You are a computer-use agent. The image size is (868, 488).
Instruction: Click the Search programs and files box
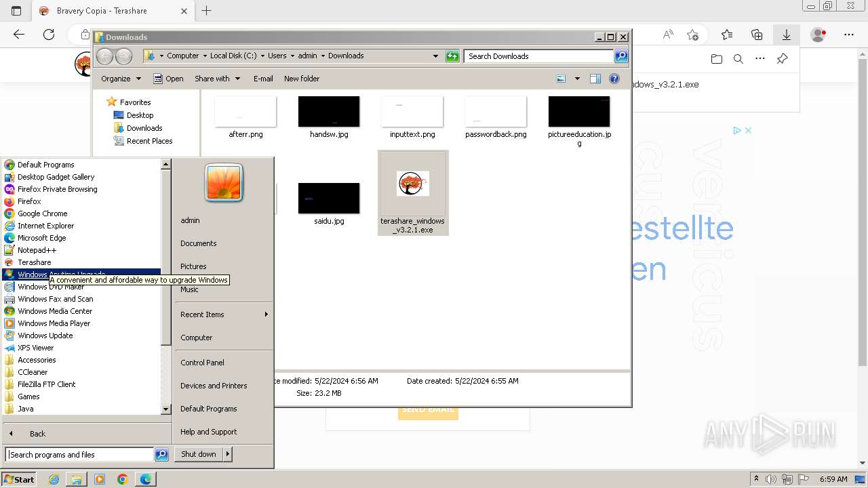click(79, 455)
